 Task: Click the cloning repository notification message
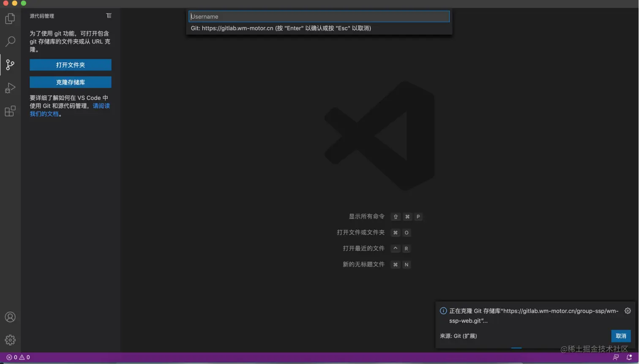coord(533,316)
